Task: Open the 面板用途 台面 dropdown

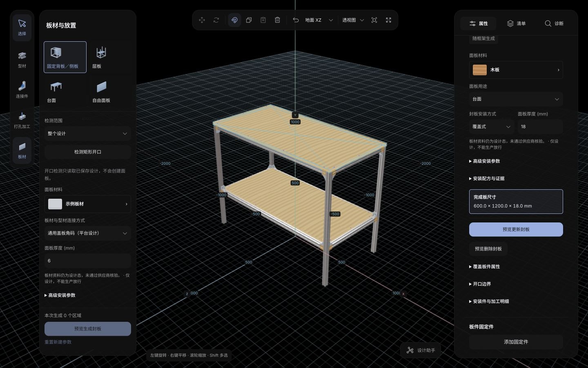Action: 516,99
